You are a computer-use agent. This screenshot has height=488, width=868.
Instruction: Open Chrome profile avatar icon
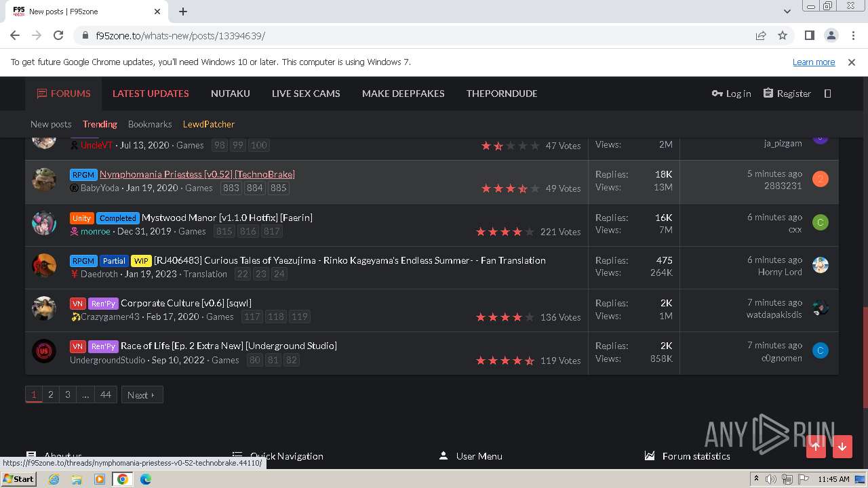click(x=831, y=35)
